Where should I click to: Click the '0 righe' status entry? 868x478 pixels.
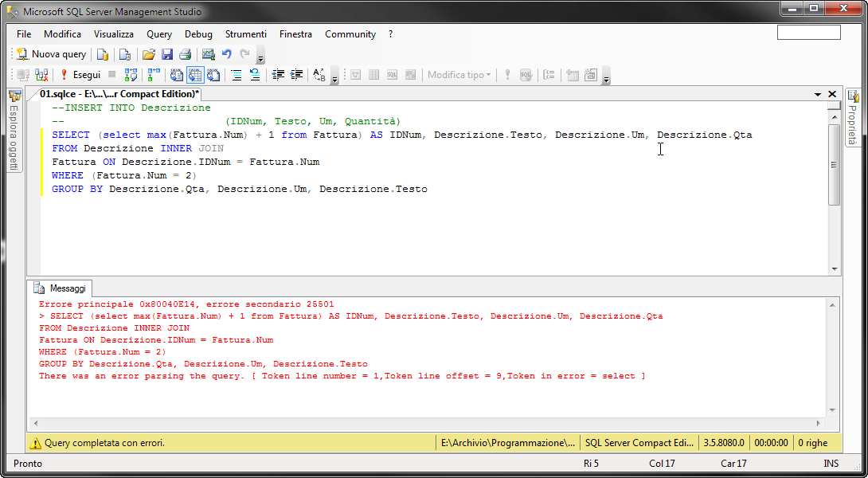tap(812, 443)
